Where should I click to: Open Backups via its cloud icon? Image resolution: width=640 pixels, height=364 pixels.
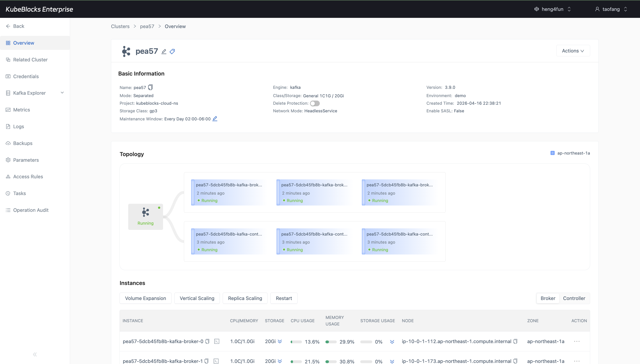(8, 143)
